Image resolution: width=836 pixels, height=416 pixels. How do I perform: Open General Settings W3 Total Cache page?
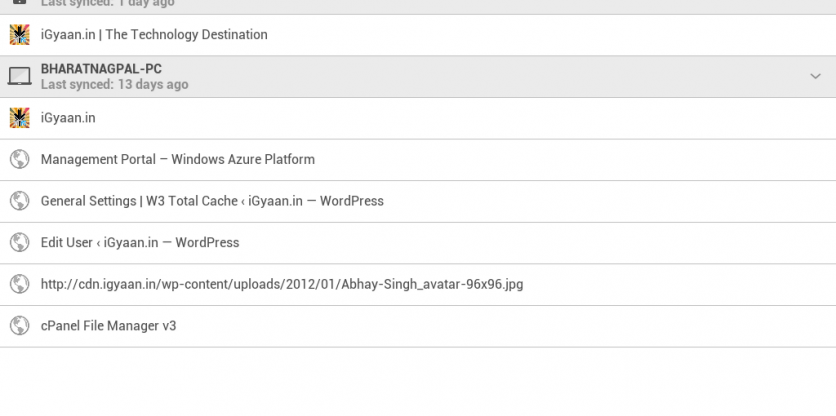pos(212,201)
